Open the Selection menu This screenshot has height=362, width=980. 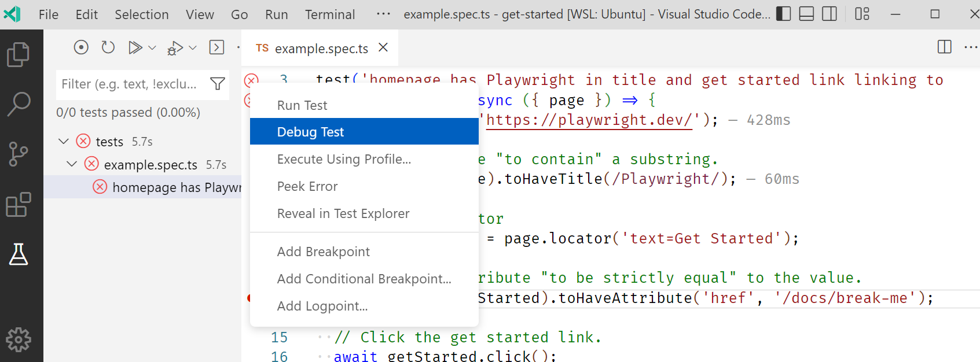(142, 14)
